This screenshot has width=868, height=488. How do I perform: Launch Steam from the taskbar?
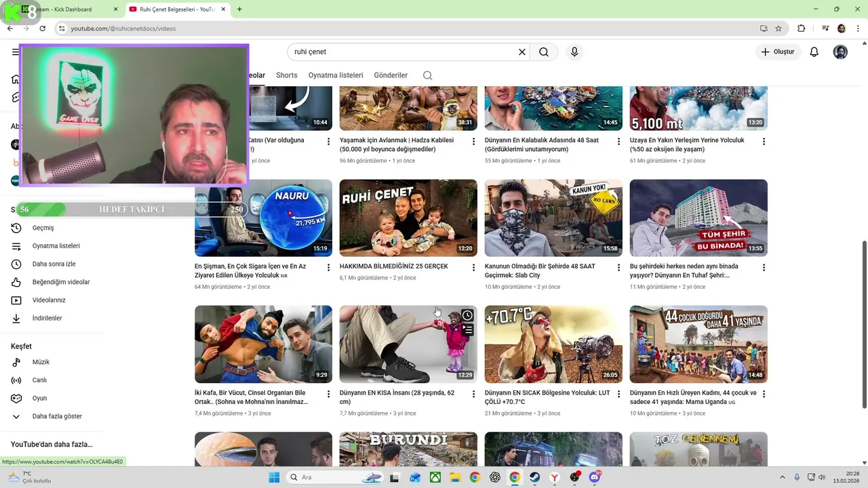pos(535,477)
